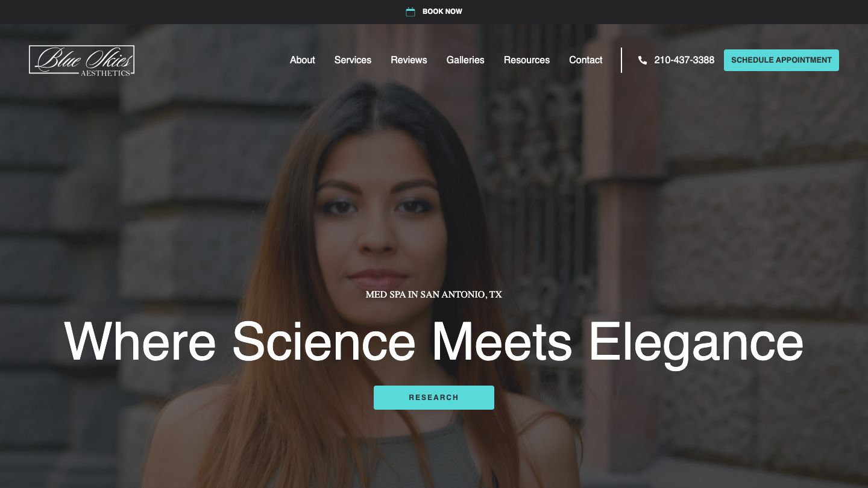Call the 210-437-3388 phone link
868x488 pixels.
click(x=684, y=60)
